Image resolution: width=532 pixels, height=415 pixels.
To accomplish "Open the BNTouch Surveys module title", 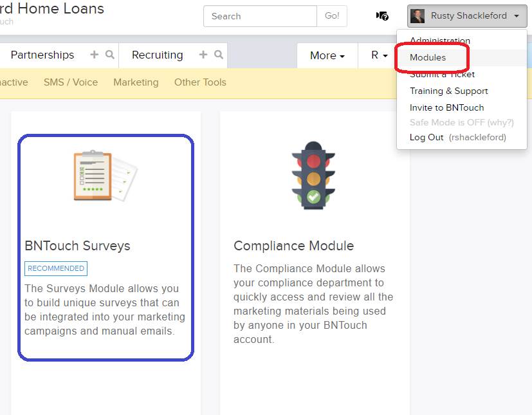I will click(x=77, y=246).
